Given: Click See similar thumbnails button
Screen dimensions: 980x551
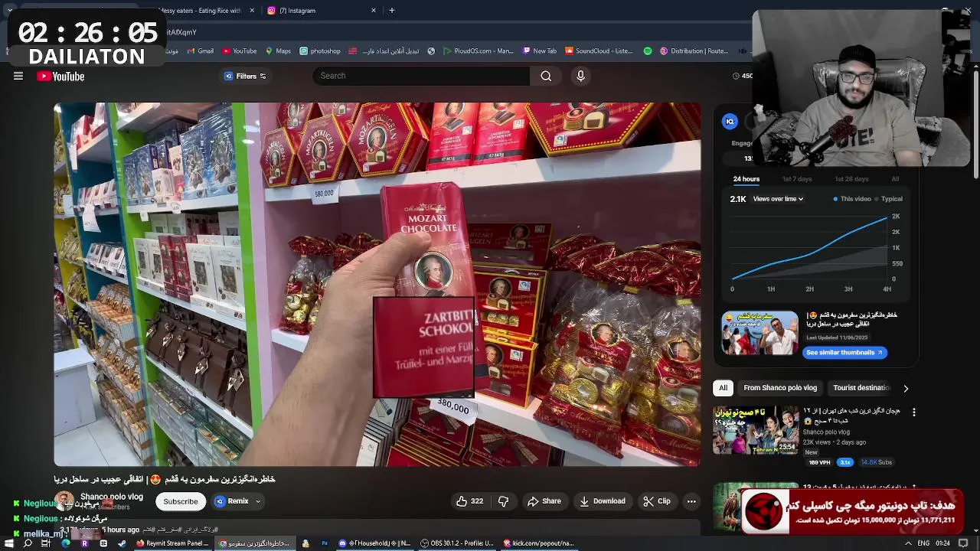Looking at the screenshot, I should [844, 353].
